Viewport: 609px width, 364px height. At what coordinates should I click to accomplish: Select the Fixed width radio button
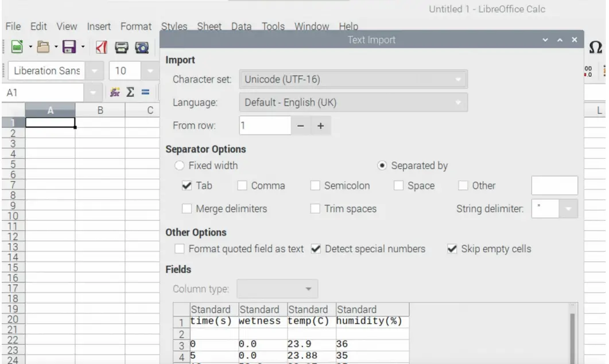point(179,166)
